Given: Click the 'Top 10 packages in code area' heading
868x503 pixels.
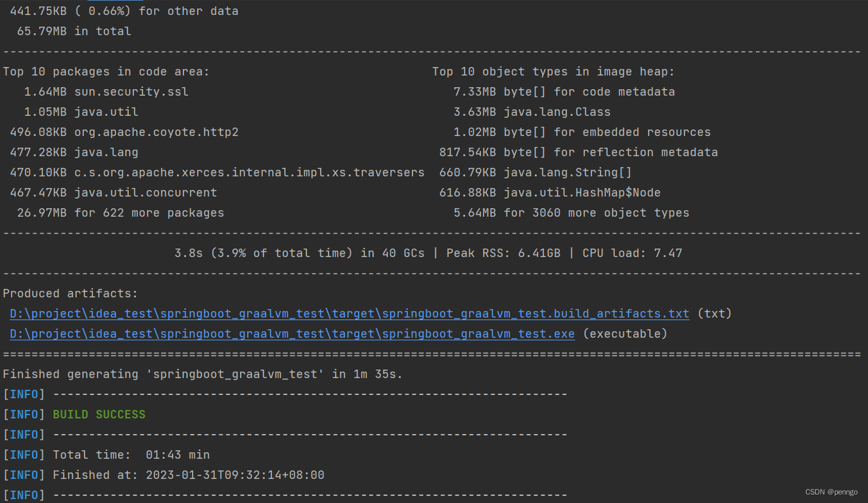Looking at the screenshot, I should pyautogui.click(x=106, y=72).
